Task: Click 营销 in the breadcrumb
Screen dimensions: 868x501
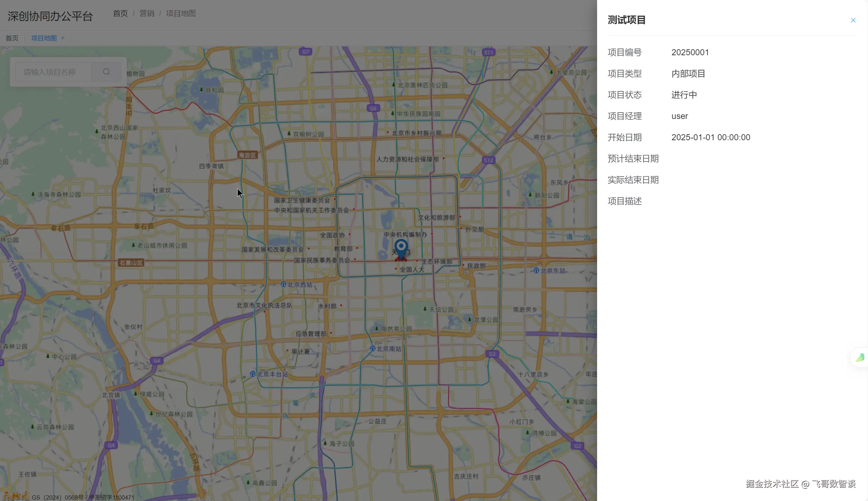Action: [x=147, y=13]
